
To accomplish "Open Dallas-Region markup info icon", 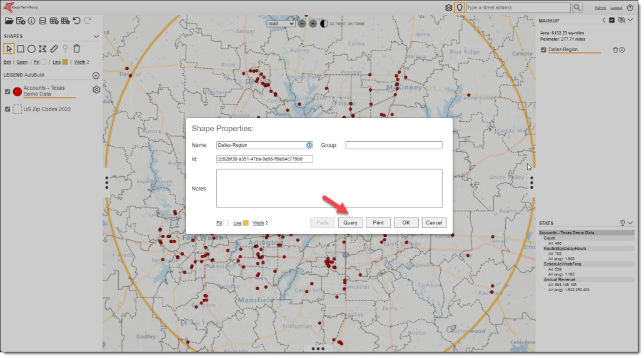I will pos(622,50).
